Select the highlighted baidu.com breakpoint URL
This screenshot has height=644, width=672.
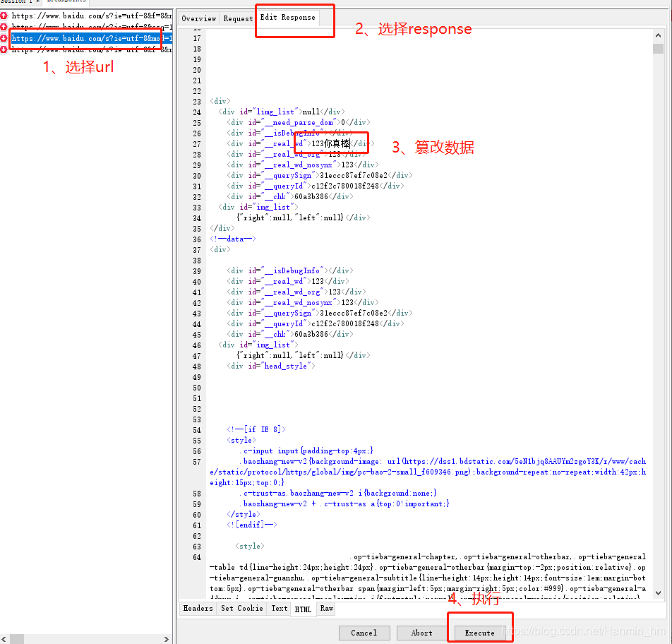92,38
